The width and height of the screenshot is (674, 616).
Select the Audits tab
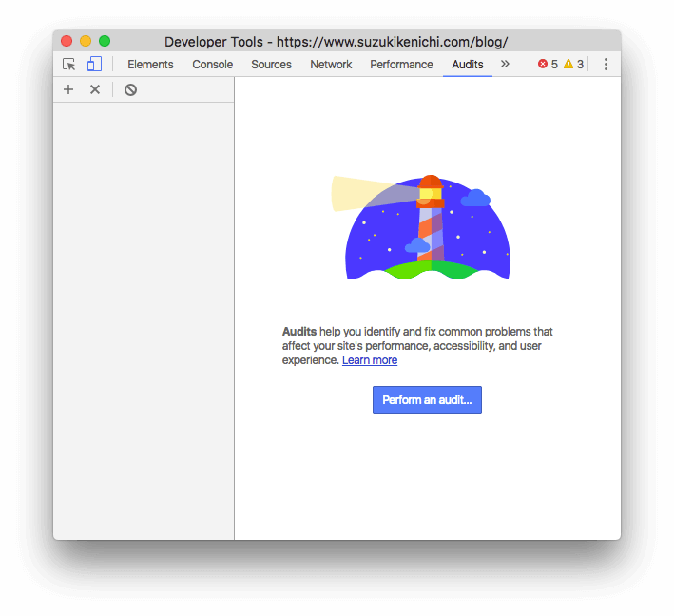pos(468,65)
